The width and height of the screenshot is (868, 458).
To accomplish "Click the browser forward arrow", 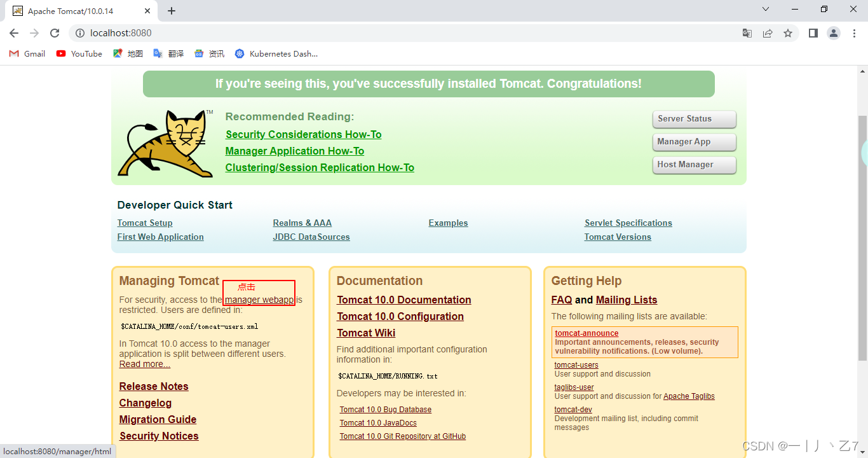I will click(34, 33).
